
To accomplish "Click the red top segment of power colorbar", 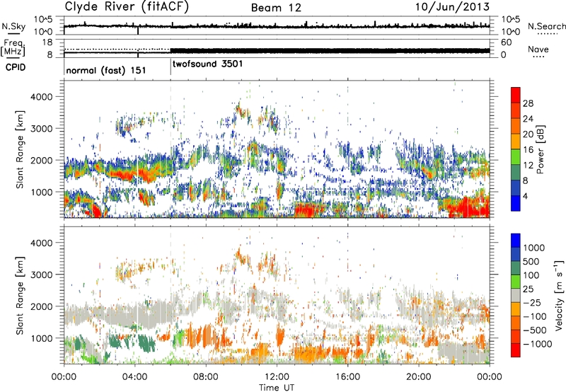I will tap(516, 96).
